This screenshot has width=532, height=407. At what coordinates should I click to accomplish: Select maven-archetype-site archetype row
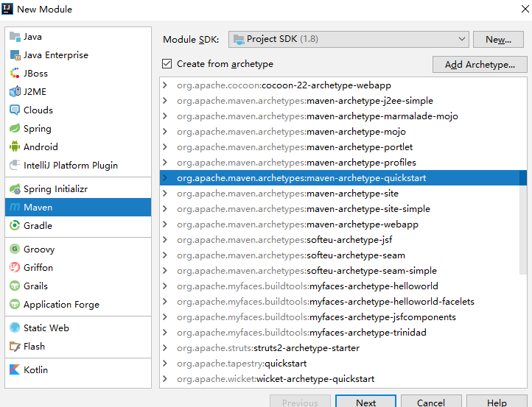click(339, 194)
